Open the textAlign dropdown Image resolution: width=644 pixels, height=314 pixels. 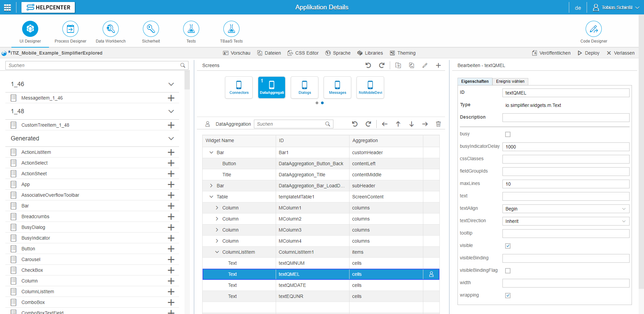566,209
